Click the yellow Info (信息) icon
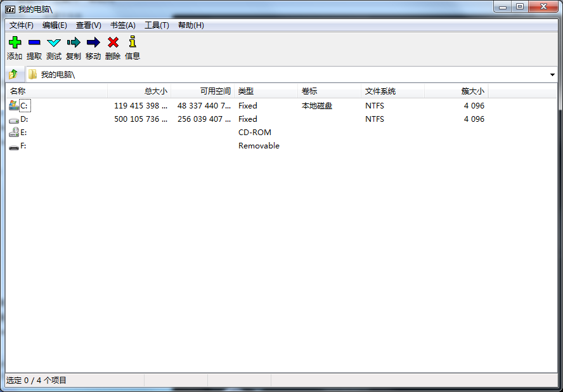This screenshot has height=392, width=563. 132,43
